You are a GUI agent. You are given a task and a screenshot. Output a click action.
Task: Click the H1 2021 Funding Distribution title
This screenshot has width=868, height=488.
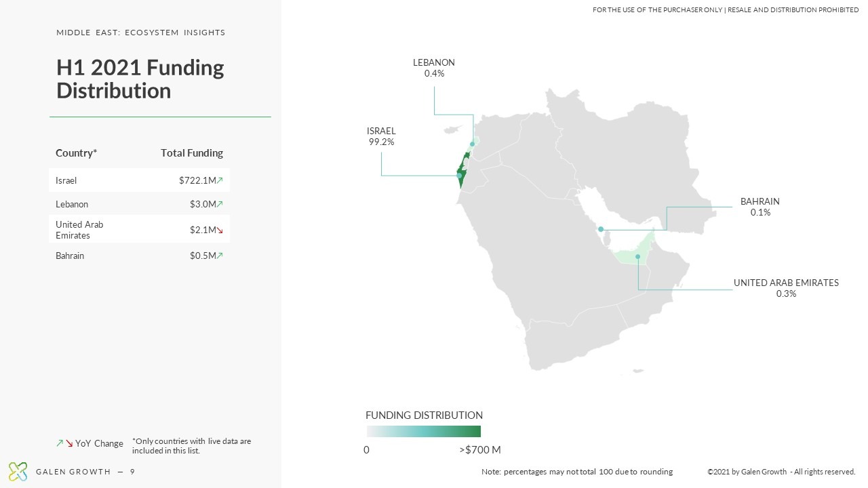[140, 79]
